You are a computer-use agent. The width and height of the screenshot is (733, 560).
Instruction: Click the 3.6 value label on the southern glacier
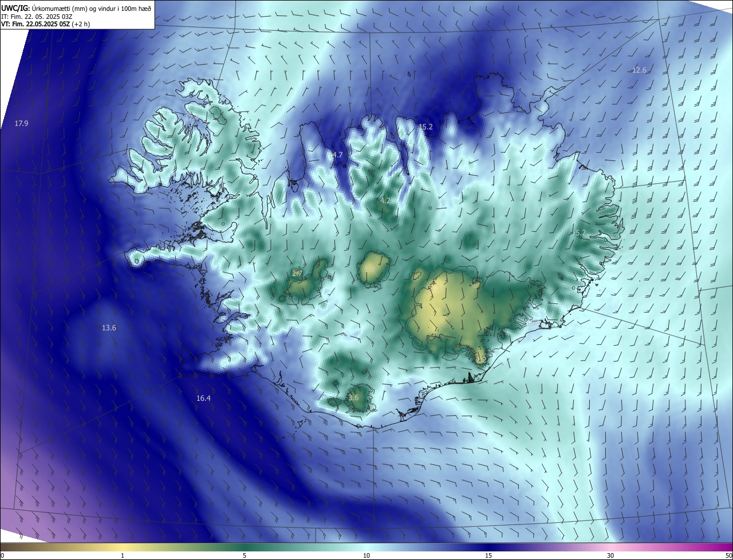(x=353, y=397)
